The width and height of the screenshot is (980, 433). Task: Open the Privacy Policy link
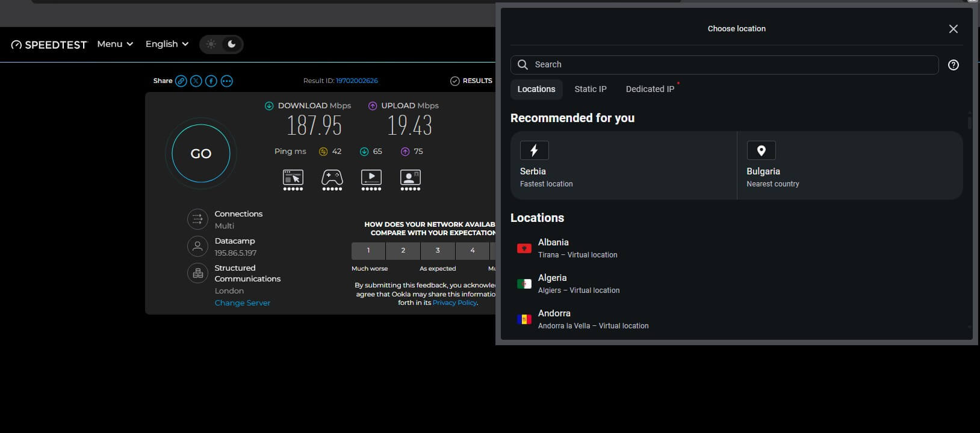click(x=454, y=302)
